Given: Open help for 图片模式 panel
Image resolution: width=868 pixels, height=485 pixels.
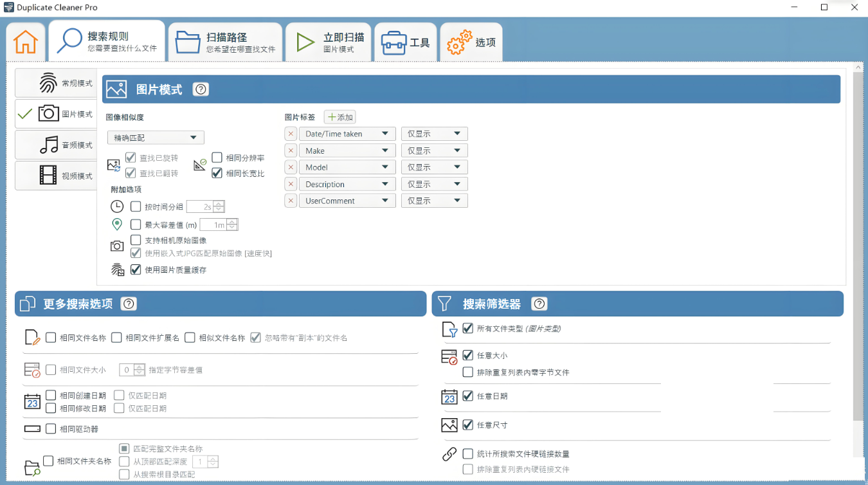Looking at the screenshot, I should (201, 89).
